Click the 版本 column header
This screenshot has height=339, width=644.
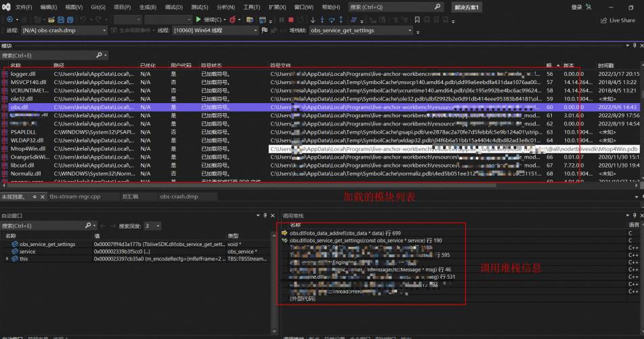[568, 65]
